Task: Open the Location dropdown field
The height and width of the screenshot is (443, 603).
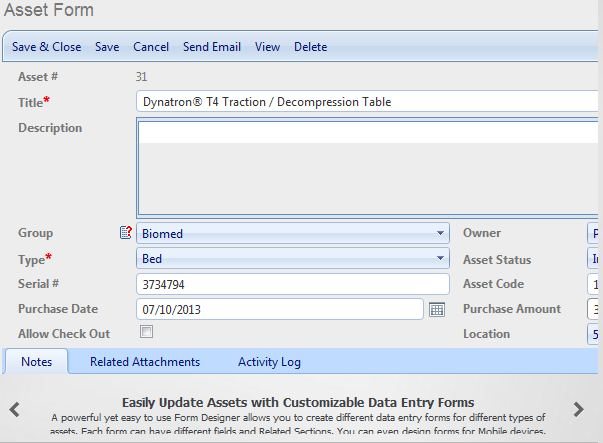Action: 593,334
